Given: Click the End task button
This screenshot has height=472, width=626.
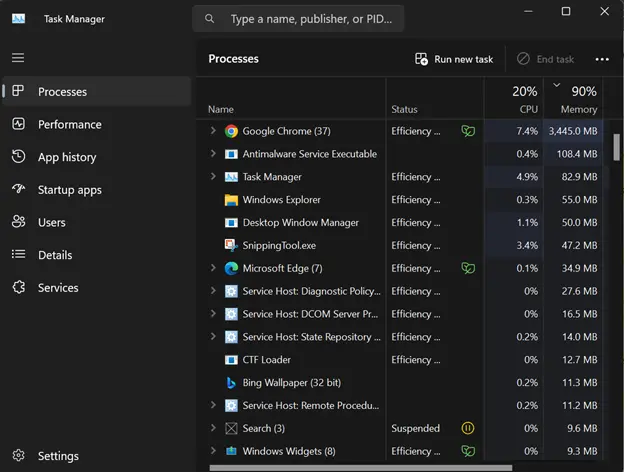Looking at the screenshot, I should point(546,59).
